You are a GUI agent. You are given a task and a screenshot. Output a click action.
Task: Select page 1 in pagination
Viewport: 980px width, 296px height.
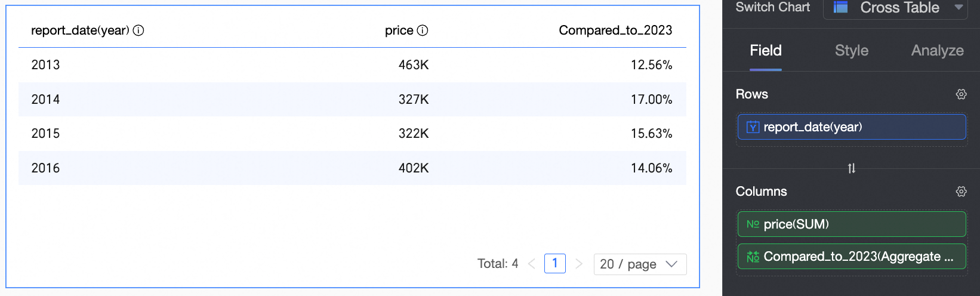pyautogui.click(x=555, y=263)
